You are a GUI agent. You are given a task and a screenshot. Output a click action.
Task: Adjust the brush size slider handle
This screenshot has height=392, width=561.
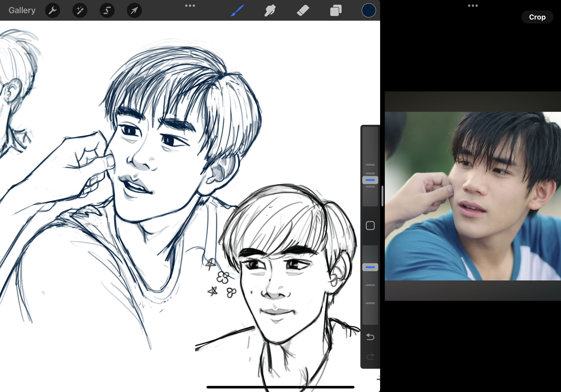(x=370, y=180)
